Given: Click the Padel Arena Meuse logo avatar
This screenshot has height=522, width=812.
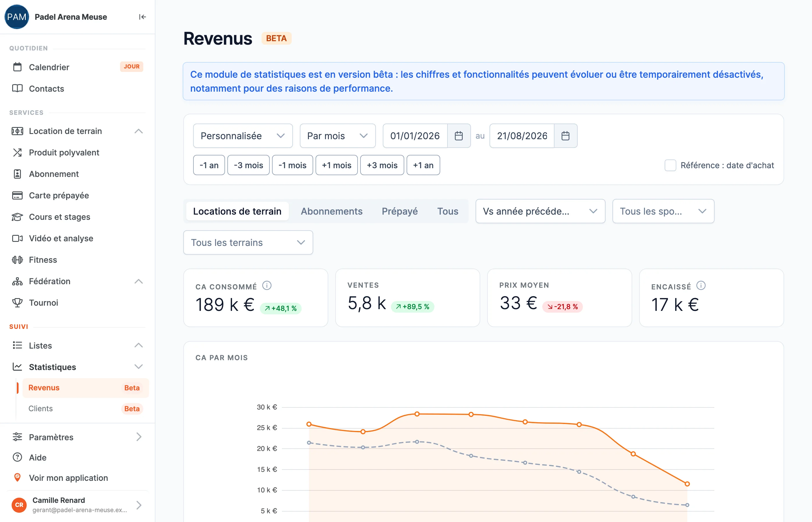Looking at the screenshot, I should (17, 17).
